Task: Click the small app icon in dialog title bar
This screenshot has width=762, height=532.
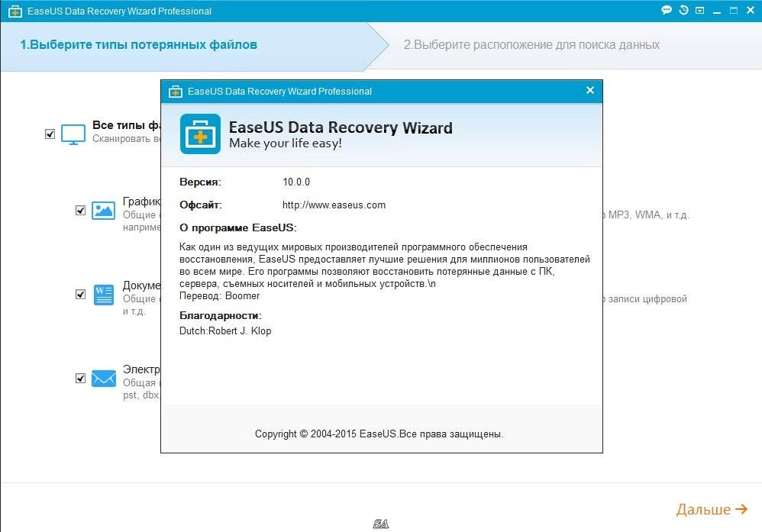Action: coord(176,92)
